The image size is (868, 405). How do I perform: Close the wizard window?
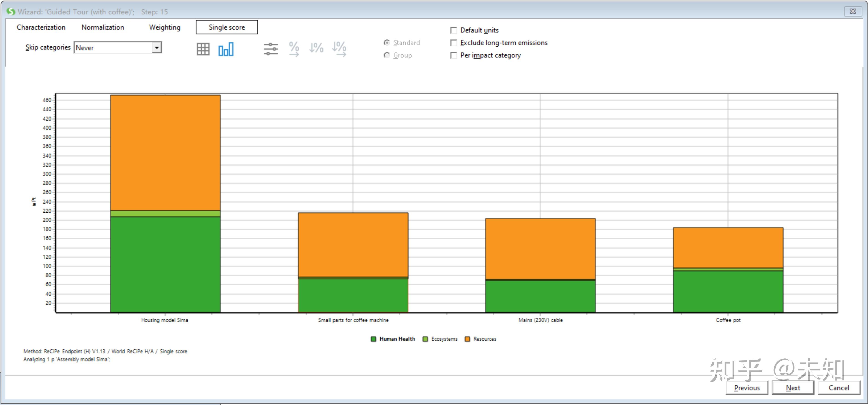(853, 11)
